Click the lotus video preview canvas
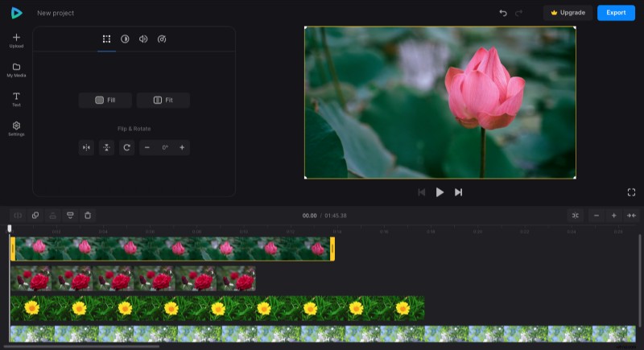The height and width of the screenshot is (350, 644). pos(440,102)
